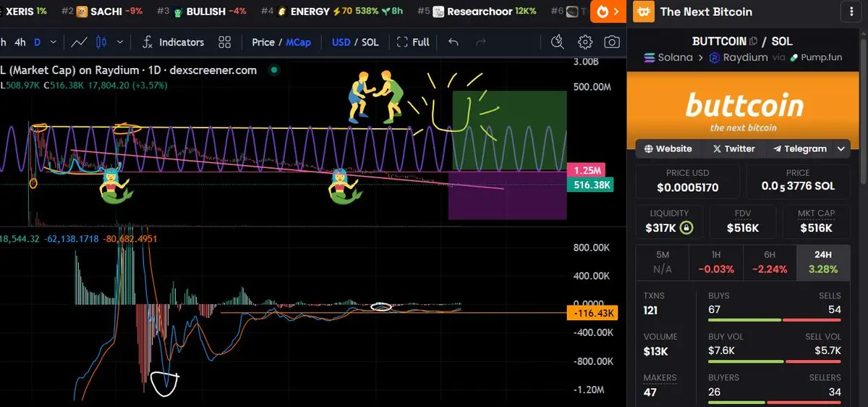The image size is (868, 407).
Task: Click the PRICE USD $0.0005170 box
Action: (687, 182)
